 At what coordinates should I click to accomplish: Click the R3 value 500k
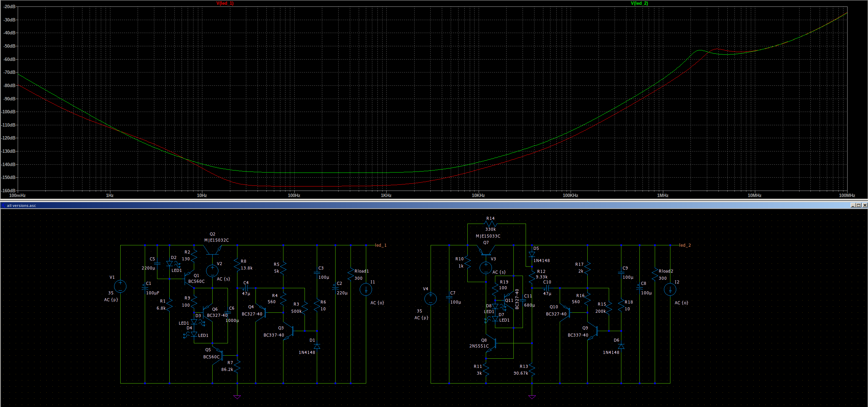296,311
